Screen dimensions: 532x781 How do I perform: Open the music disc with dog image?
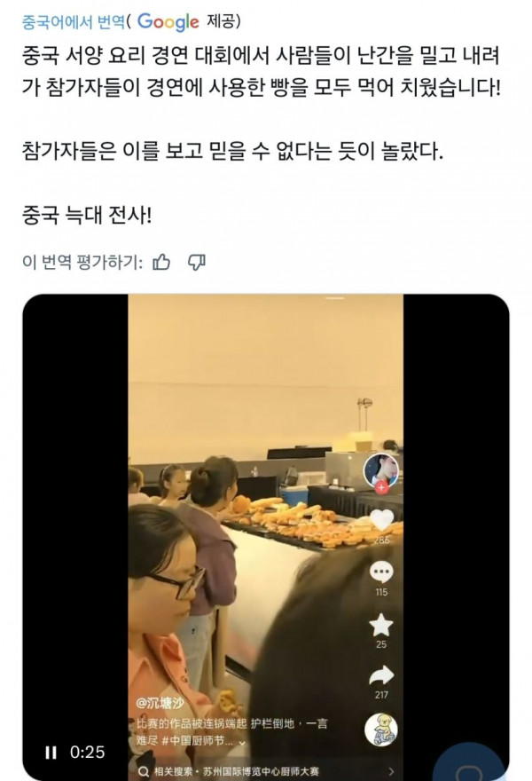click(381, 730)
